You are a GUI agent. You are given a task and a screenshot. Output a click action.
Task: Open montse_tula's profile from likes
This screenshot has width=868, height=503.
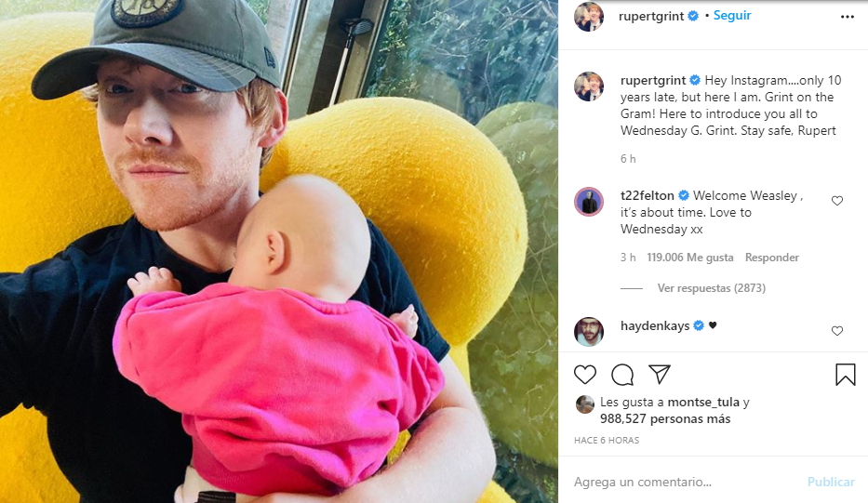703,403
